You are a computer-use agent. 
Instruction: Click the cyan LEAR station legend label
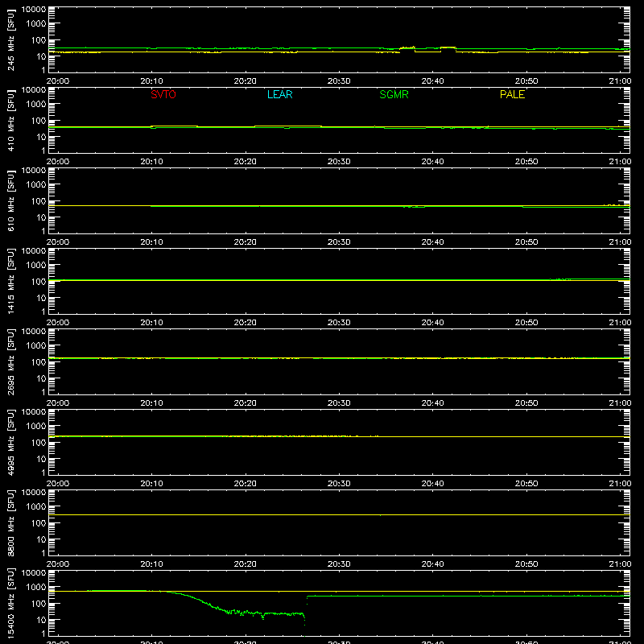[x=279, y=94]
